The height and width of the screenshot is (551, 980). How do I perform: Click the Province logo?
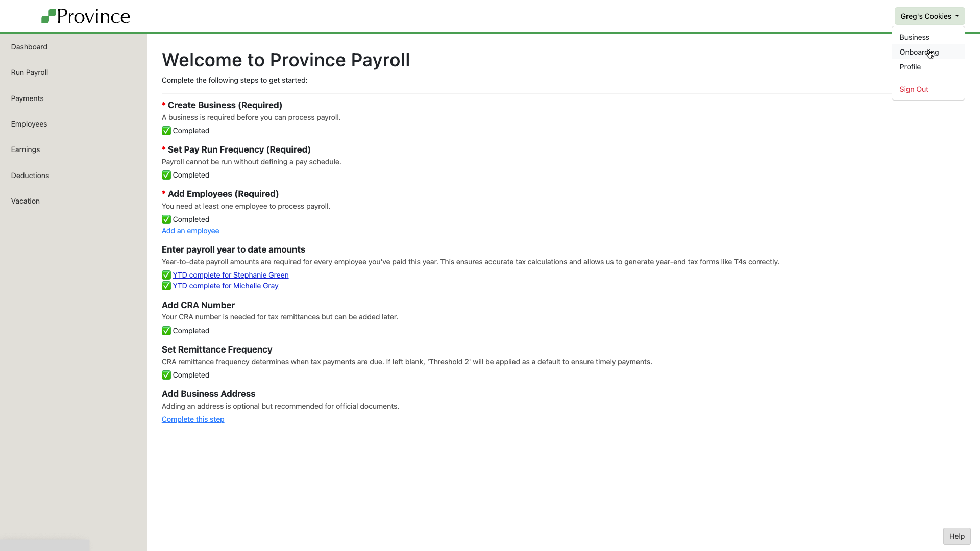point(85,16)
